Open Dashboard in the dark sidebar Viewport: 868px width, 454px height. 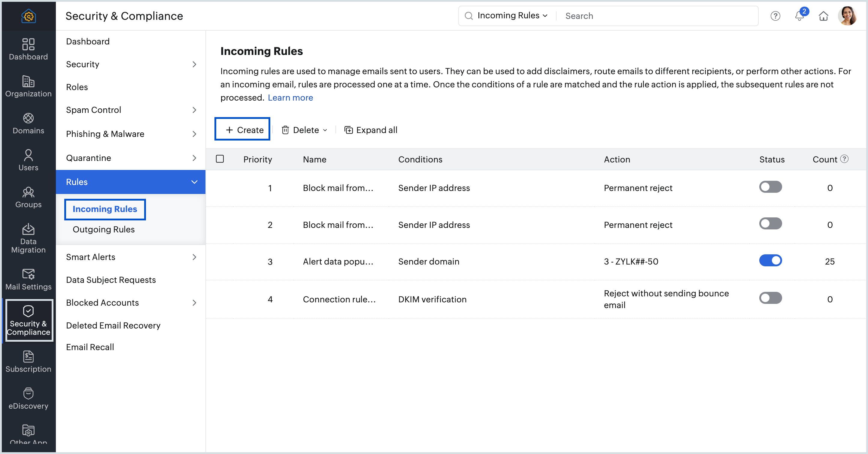[28, 49]
